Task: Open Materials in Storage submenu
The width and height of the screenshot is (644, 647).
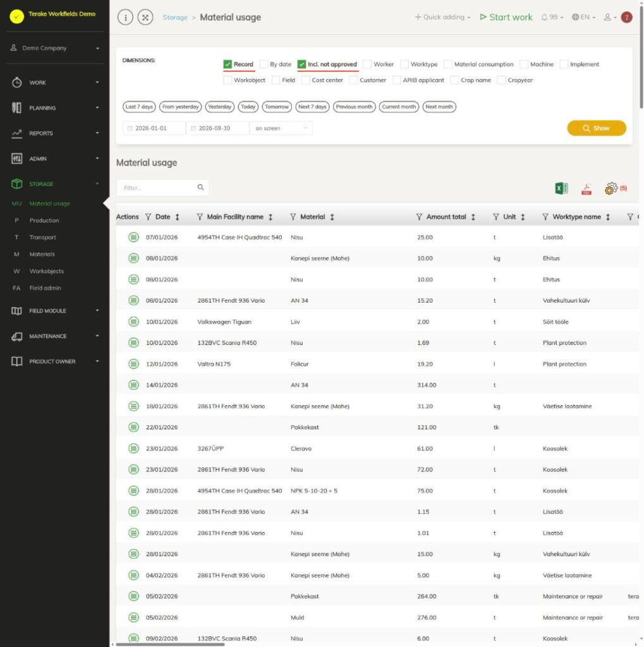Action: pos(42,254)
